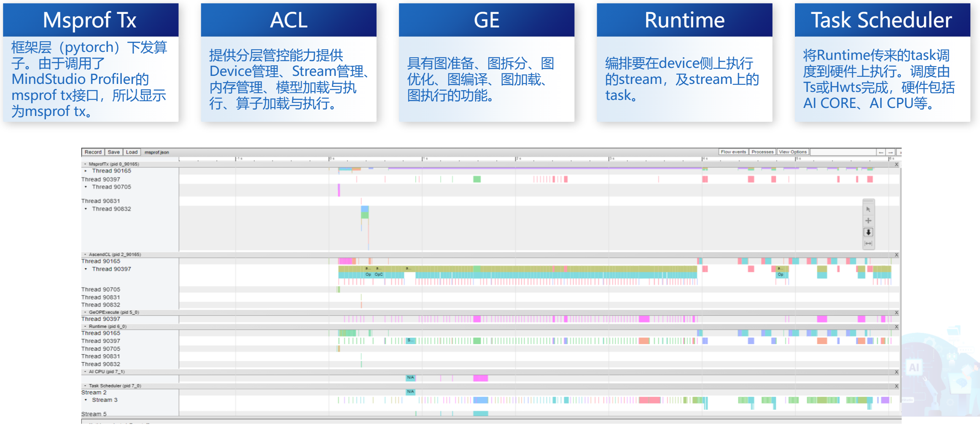Image resolution: width=980 pixels, height=425 pixels.
Task: Click the 1 s mark on time ruler
Action: point(425,159)
